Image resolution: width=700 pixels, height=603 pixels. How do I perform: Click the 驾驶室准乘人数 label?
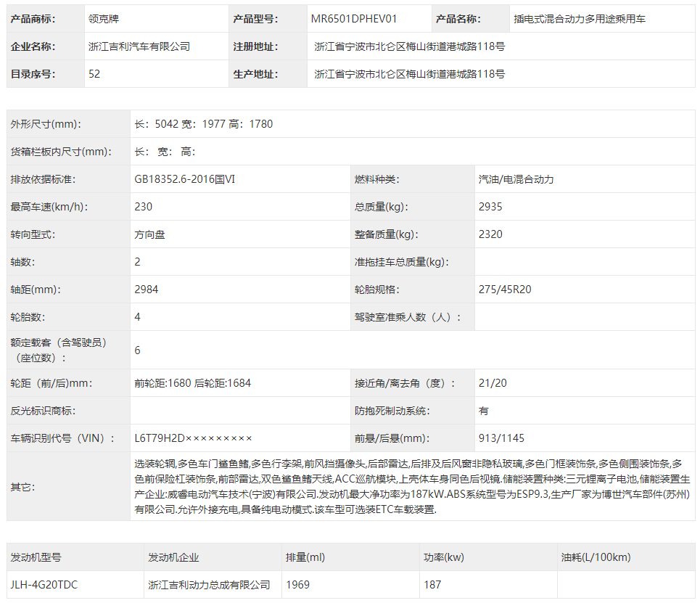tap(407, 317)
